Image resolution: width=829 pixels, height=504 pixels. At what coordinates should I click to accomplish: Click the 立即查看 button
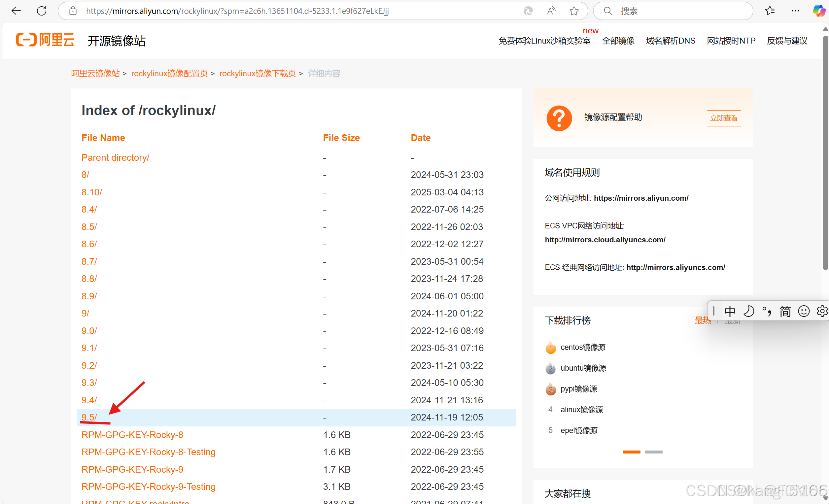723,118
